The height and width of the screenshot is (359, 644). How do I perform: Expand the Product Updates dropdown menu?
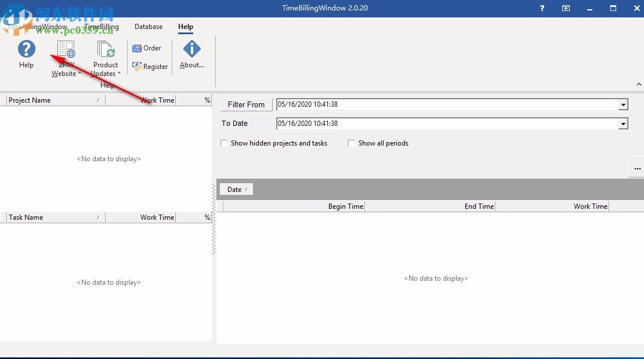pos(119,73)
